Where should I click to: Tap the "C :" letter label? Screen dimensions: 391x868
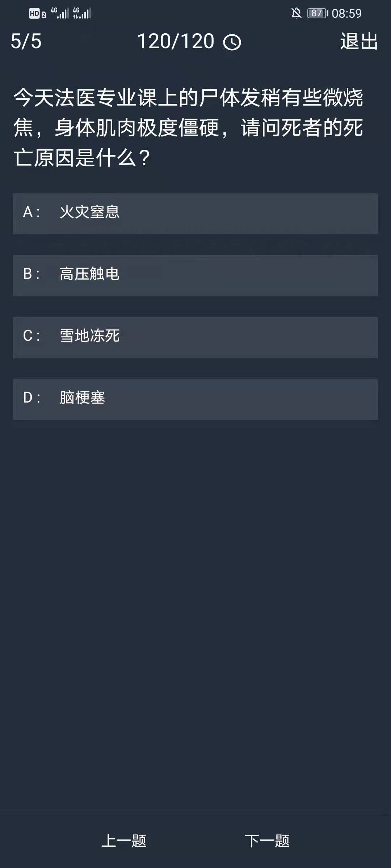[31, 336]
